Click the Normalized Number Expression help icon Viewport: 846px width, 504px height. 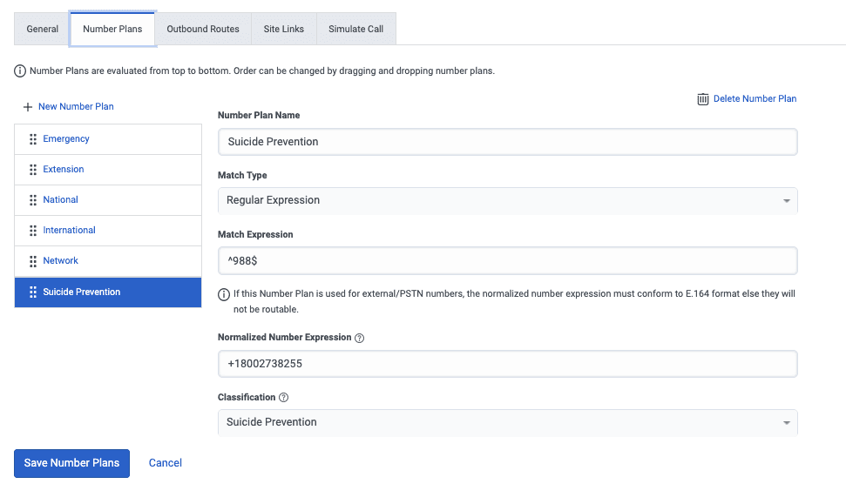point(360,338)
